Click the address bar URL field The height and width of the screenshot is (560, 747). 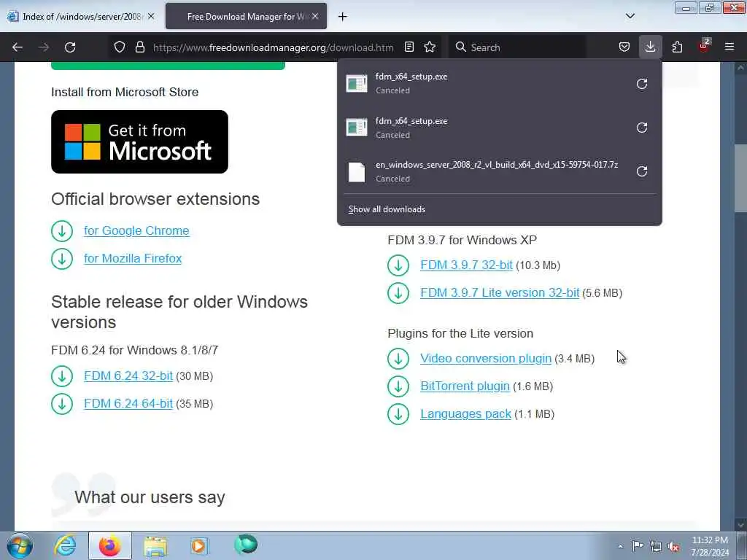pos(273,47)
